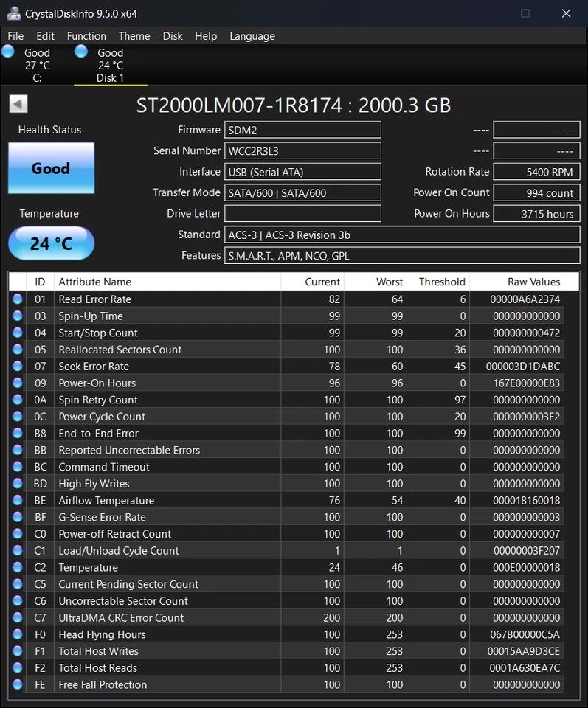
Task: Click status orb of Reallocated Sectors Count row
Action: (x=18, y=349)
